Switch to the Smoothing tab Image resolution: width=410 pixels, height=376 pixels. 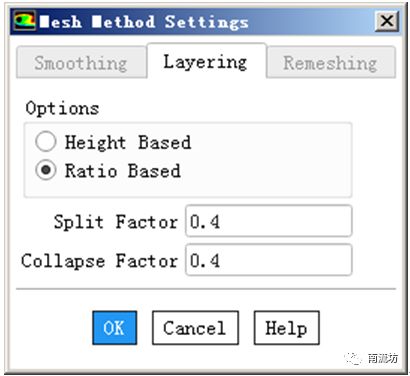point(81,63)
